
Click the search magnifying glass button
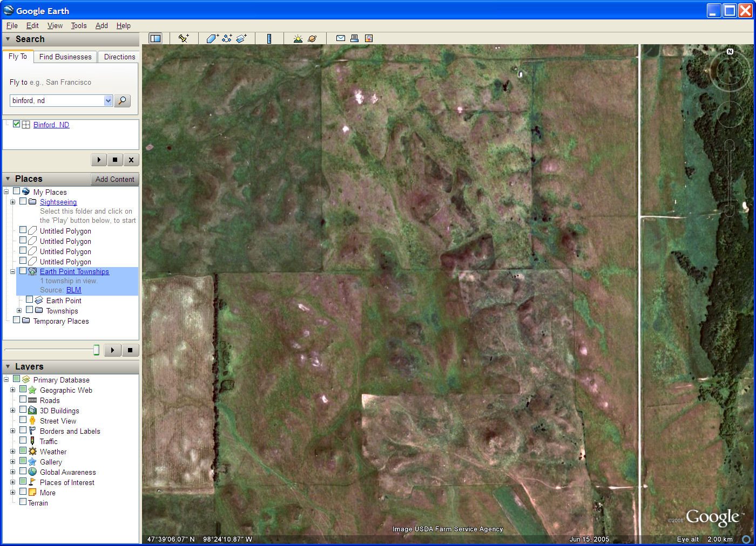pos(123,101)
